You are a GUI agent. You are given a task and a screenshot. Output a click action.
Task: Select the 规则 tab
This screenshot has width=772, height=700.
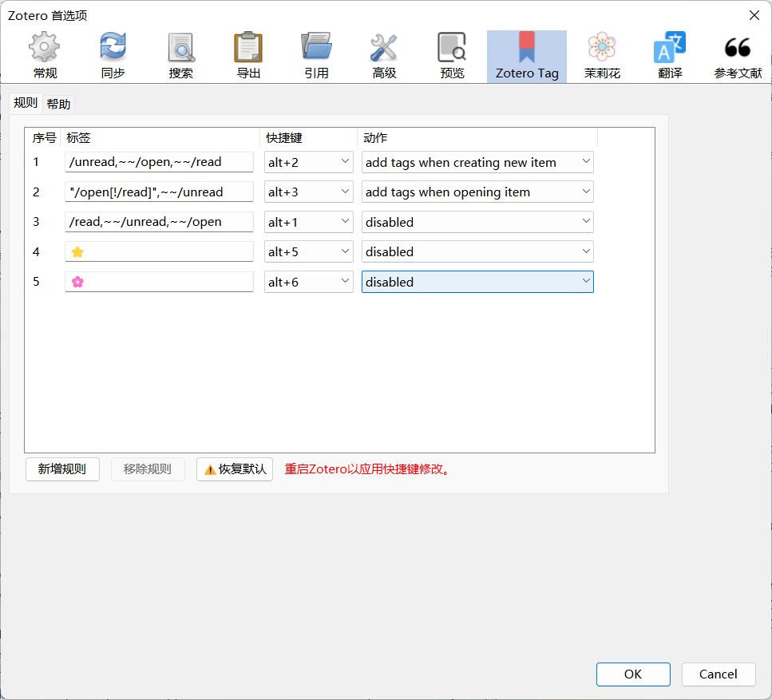tap(25, 104)
